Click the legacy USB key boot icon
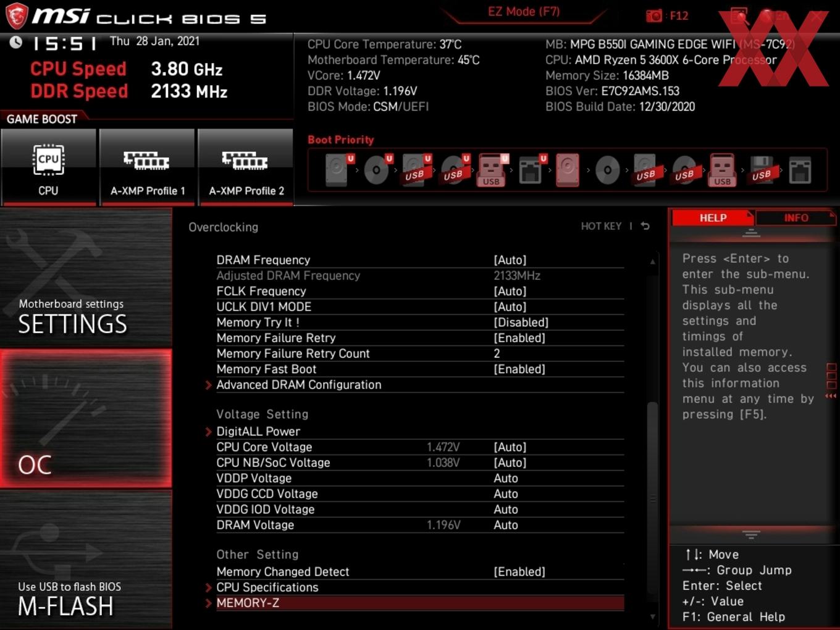This screenshot has width=840, height=630. (723, 170)
